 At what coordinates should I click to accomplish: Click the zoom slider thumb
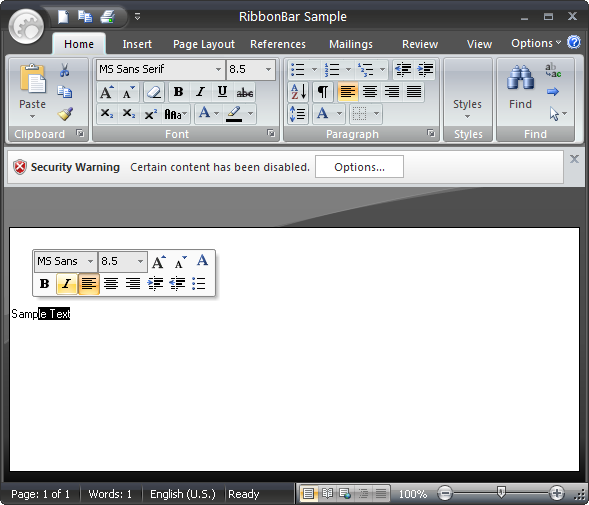[x=501, y=491]
